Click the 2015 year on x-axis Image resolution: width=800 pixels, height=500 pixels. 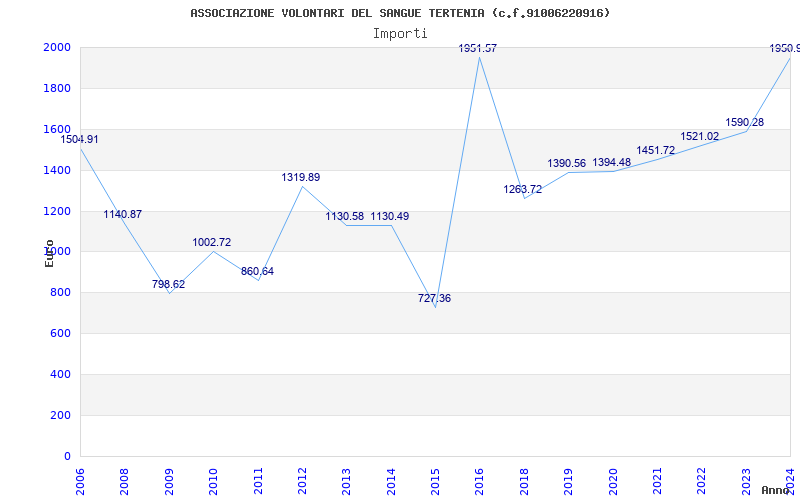(435, 479)
